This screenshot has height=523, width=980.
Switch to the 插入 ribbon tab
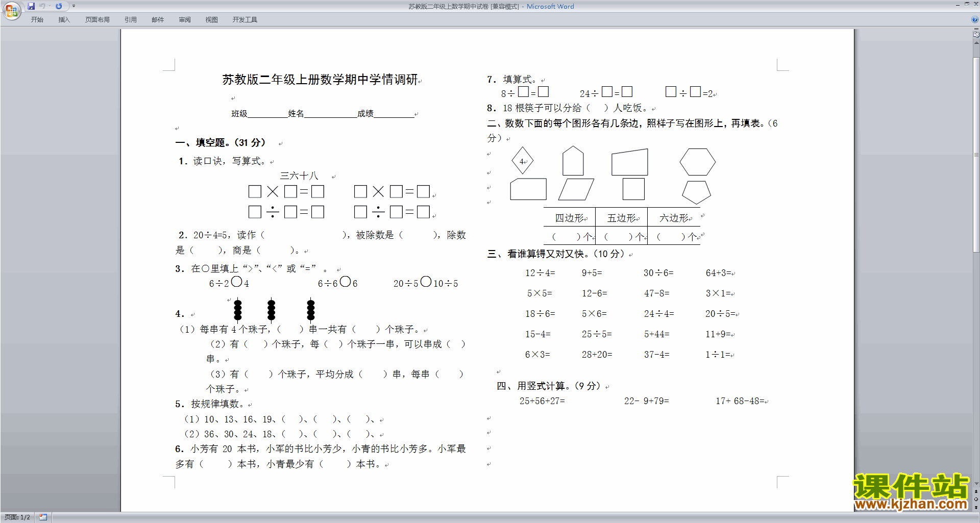pos(64,20)
